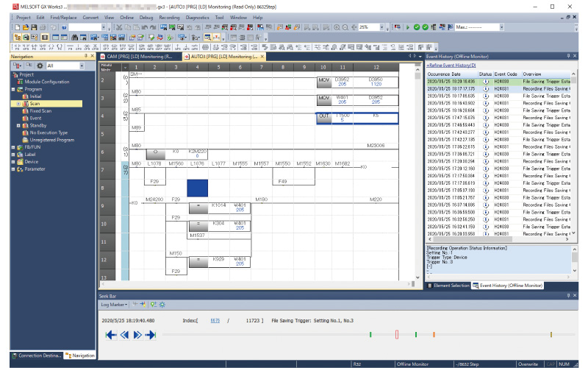
Task: Switch to the Element Selection tab
Action: (451, 285)
